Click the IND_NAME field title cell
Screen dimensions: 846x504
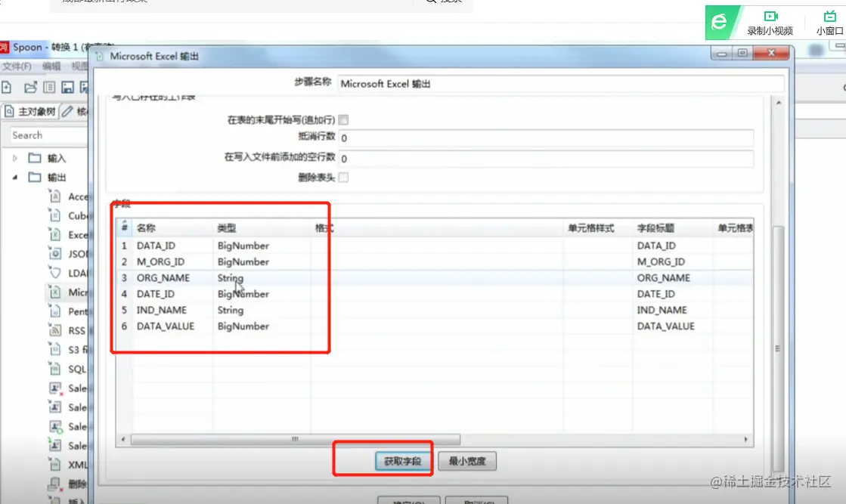674,310
